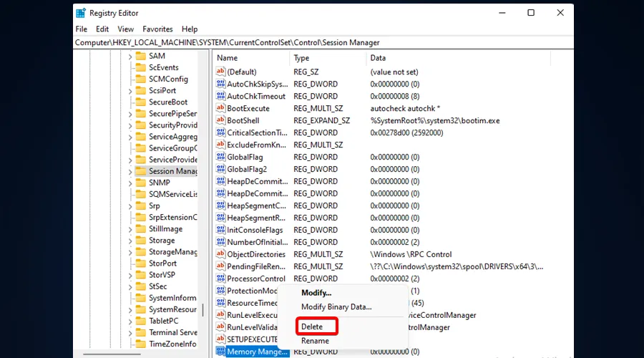
Task: Click the Registry Editor app icon in title bar
Action: (81, 13)
